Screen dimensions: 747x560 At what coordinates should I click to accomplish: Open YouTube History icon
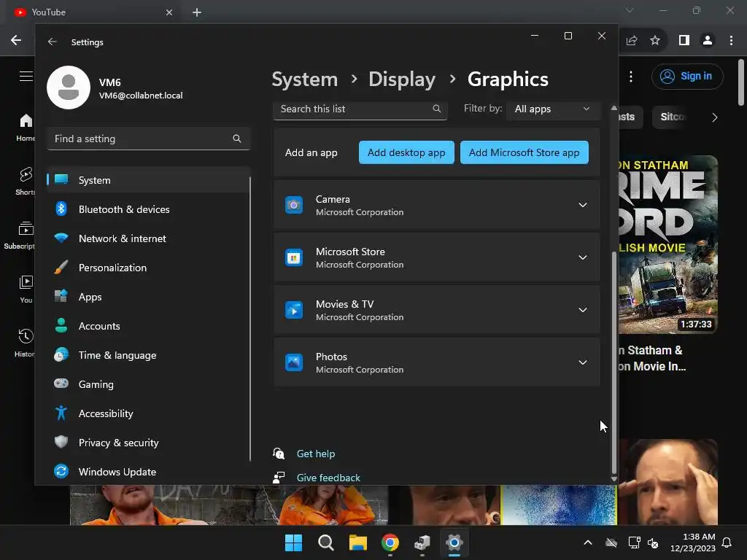26,336
